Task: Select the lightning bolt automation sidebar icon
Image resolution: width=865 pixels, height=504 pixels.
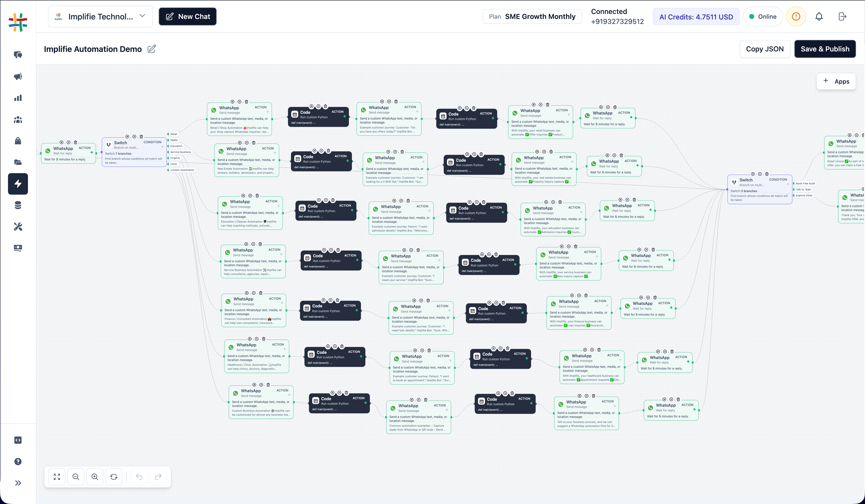Action: [x=18, y=184]
